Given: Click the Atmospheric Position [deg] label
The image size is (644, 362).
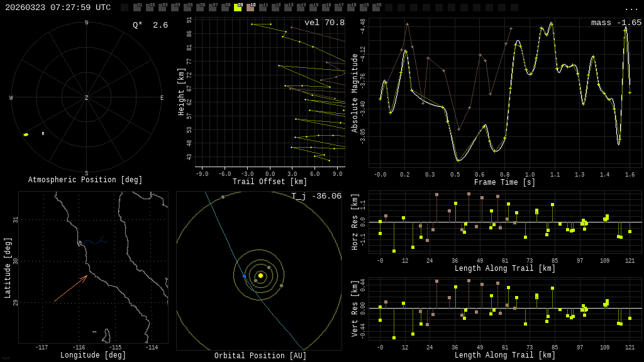Looking at the screenshot, I should 85,180.
